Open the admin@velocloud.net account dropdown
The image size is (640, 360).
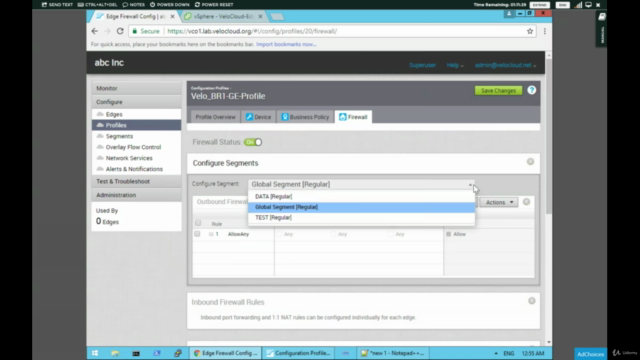(505, 65)
